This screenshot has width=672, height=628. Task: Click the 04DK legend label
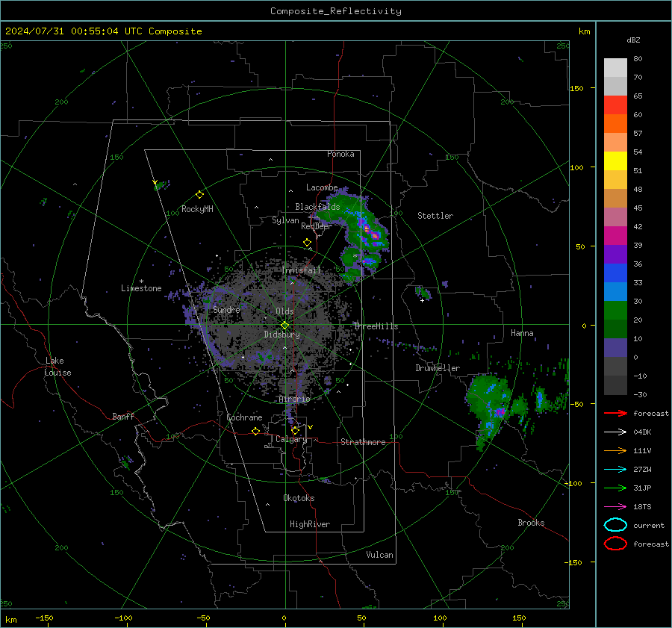(x=642, y=432)
